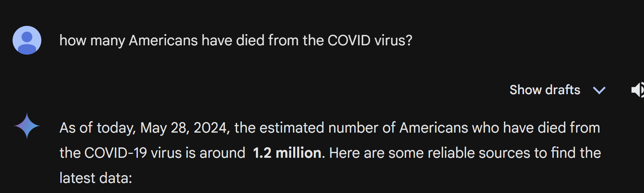Click the words "how many" in the prompt
The image size is (644, 193).
(x=92, y=40)
